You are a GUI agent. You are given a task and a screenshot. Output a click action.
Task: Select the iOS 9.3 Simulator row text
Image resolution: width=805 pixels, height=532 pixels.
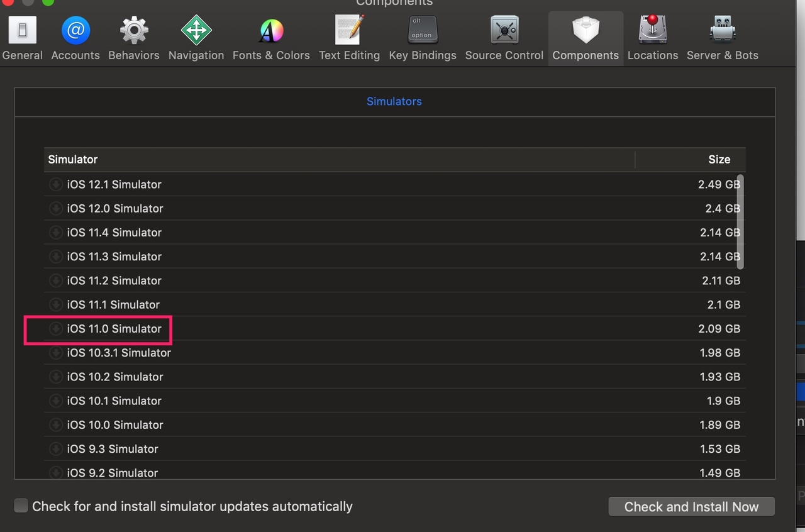click(113, 449)
